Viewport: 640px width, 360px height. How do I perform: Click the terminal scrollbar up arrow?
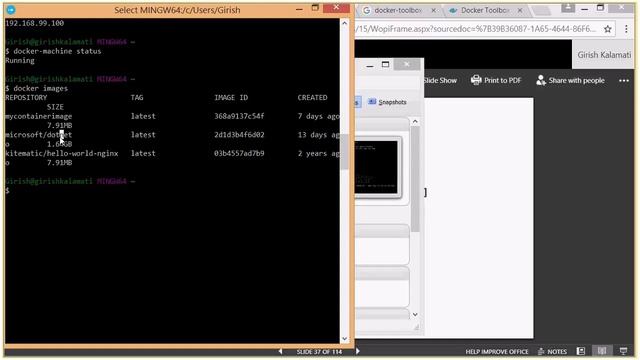click(x=344, y=23)
